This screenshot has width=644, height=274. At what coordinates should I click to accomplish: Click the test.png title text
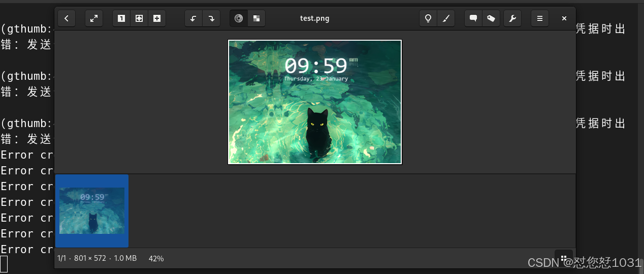coord(314,18)
